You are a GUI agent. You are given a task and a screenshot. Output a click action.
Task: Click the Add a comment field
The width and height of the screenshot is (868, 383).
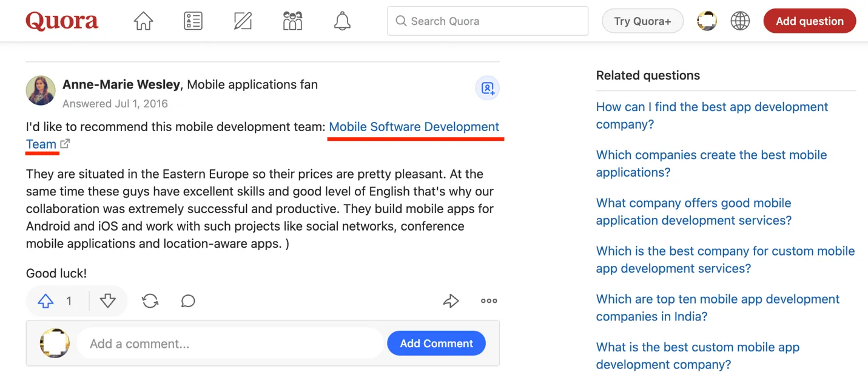tap(230, 344)
